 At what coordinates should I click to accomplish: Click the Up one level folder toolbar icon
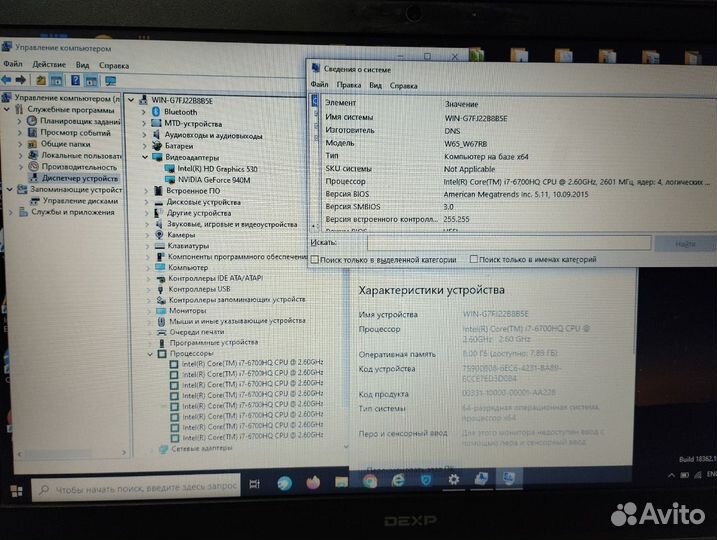pos(41,81)
